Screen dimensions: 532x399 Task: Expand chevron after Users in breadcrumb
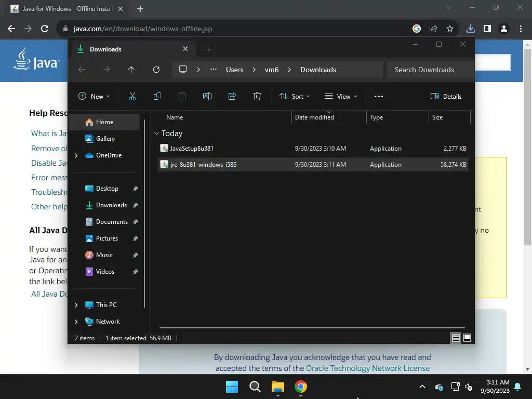pos(254,70)
